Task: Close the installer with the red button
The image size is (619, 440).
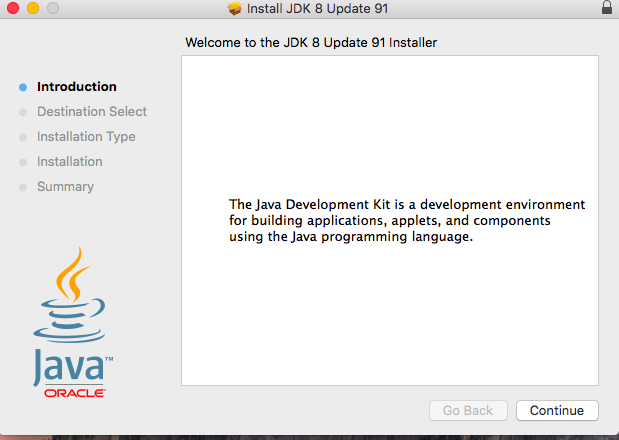Action: 13,8
